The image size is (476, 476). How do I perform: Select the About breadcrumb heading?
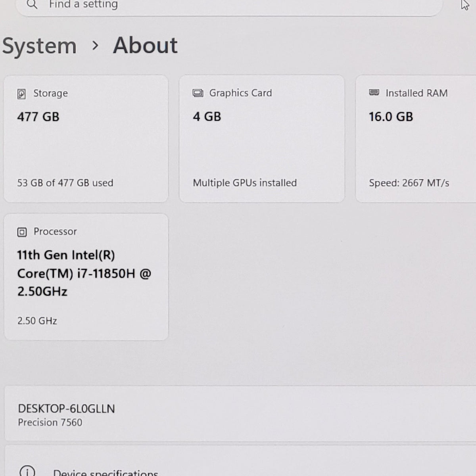tap(145, 45)
